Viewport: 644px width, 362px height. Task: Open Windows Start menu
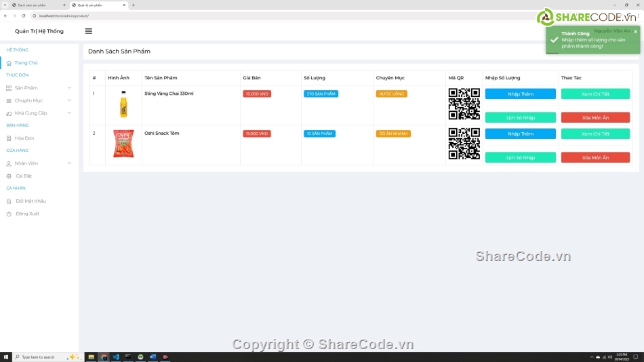[x=5, y=357]
